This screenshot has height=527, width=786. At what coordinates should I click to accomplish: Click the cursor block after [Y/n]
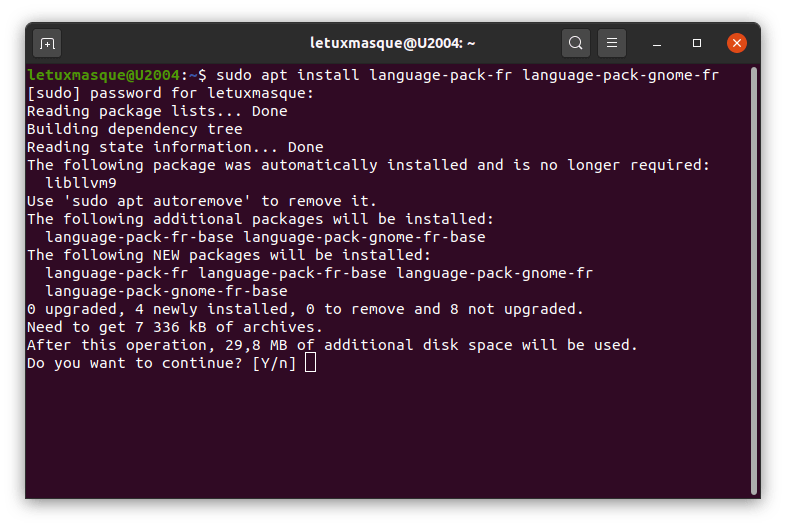(310, 363)
